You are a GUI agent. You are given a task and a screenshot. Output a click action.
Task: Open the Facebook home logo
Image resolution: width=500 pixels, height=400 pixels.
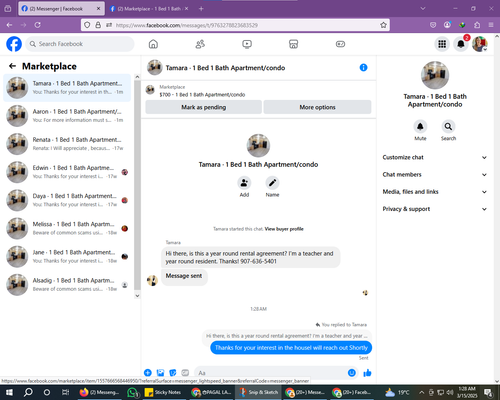(x=14, y=44)
